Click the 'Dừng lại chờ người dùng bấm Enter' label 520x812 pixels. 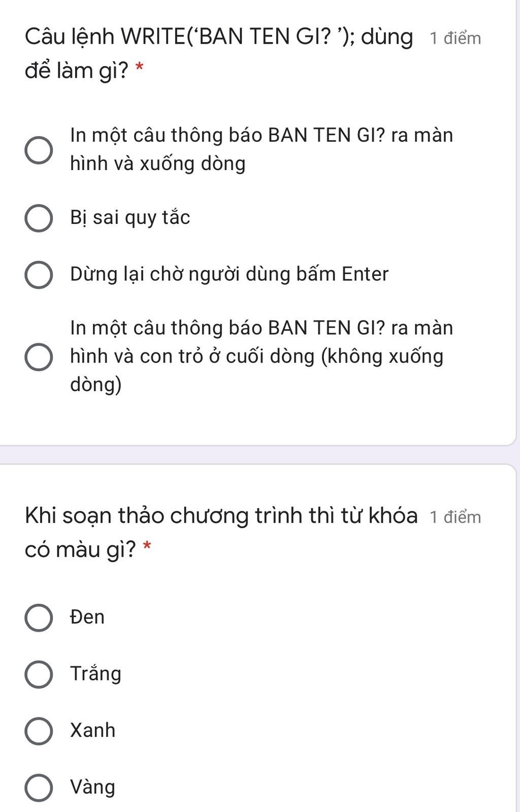(229, 274)
